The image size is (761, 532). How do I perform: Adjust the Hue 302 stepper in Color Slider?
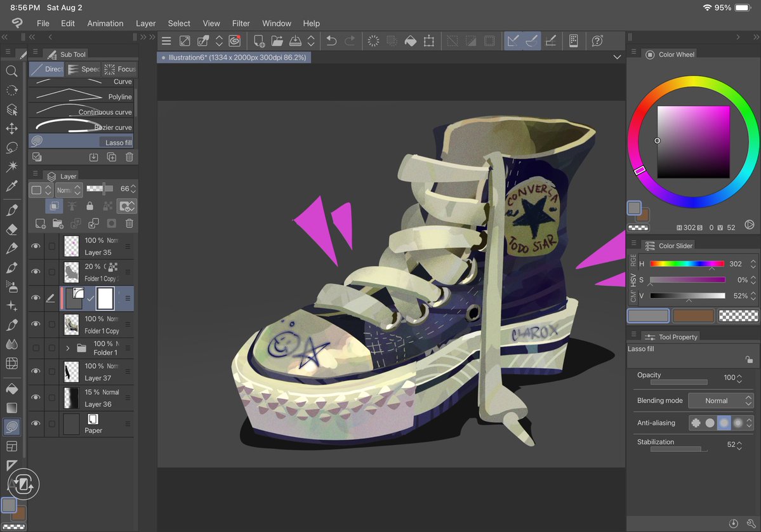pyautogui.click(x=753, y=264)
